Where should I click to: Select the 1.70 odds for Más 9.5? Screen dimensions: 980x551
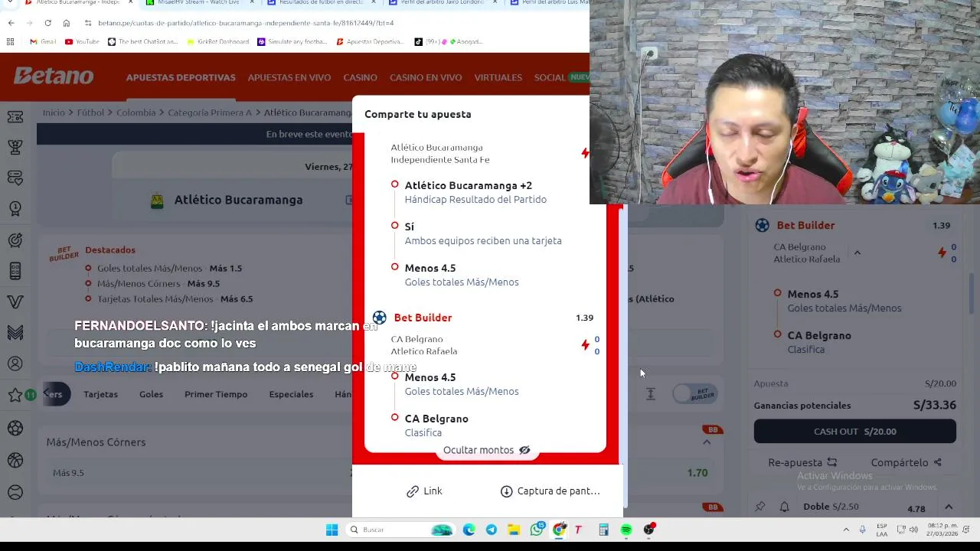pyautogui.click(x=697, y=473)
